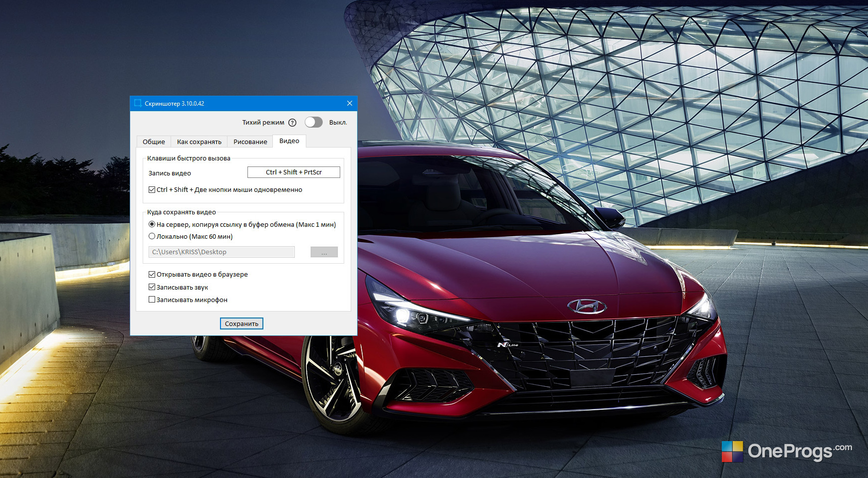This screenshot has width=868, height=478.
Task: Click the OneProgs logo watermark
Action: pos(787,451)
